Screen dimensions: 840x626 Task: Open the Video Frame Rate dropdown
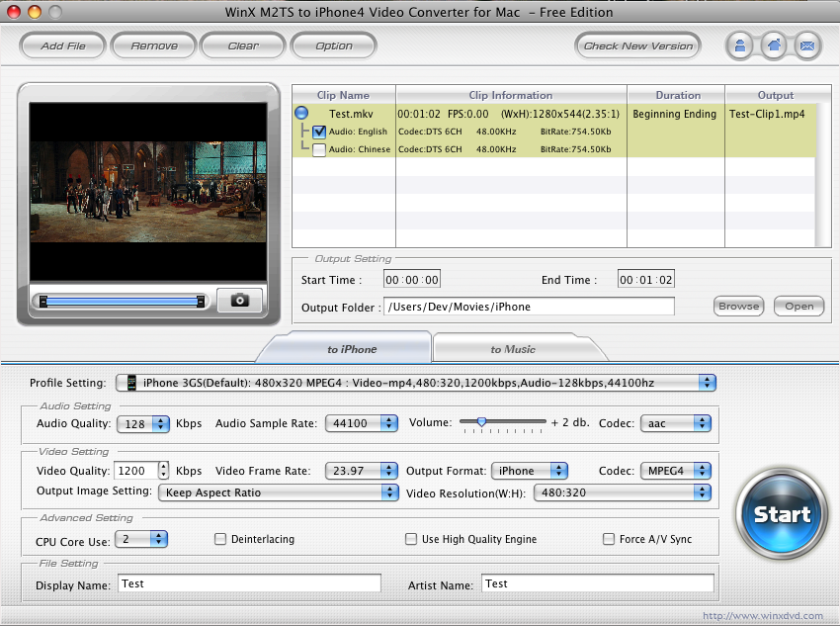pos(362,471)
